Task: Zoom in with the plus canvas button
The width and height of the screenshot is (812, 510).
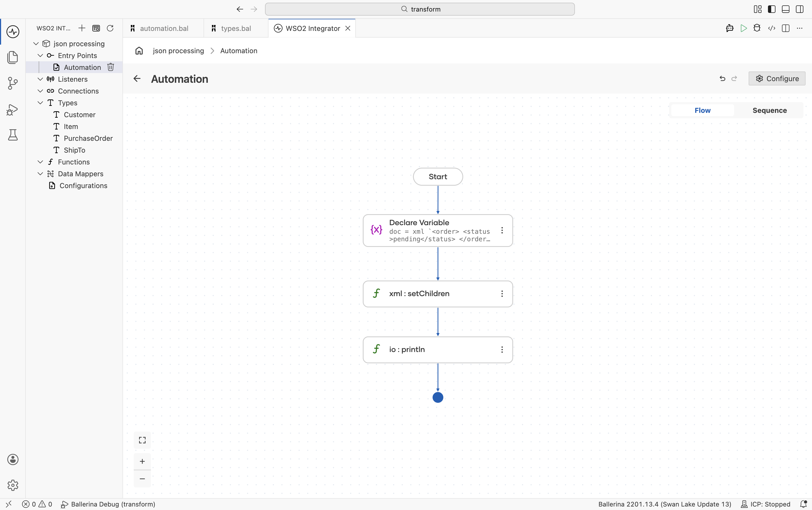Action: (142, 461)
